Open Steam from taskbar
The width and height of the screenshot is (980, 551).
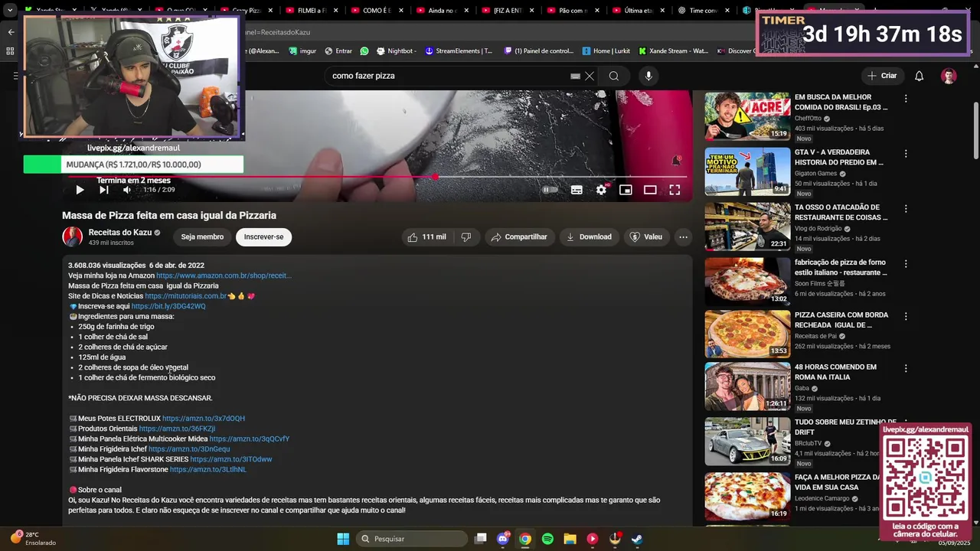(636, 539)
